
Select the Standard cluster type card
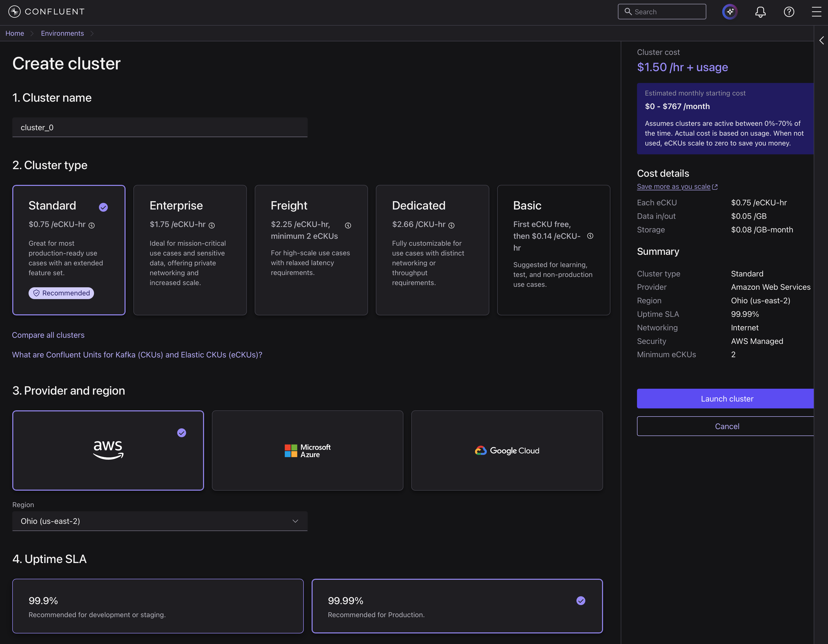point(69,250)
